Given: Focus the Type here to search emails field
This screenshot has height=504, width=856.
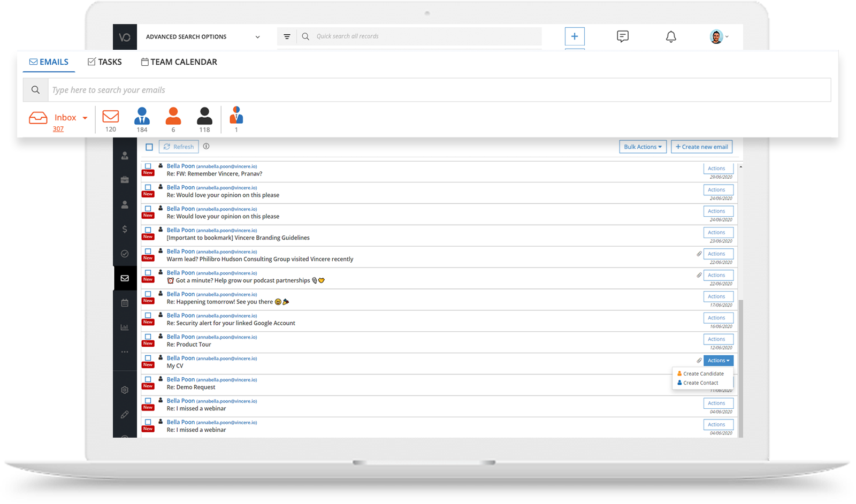Looking at the screenshot, I should pyautogui.click(x=439, y=90).
